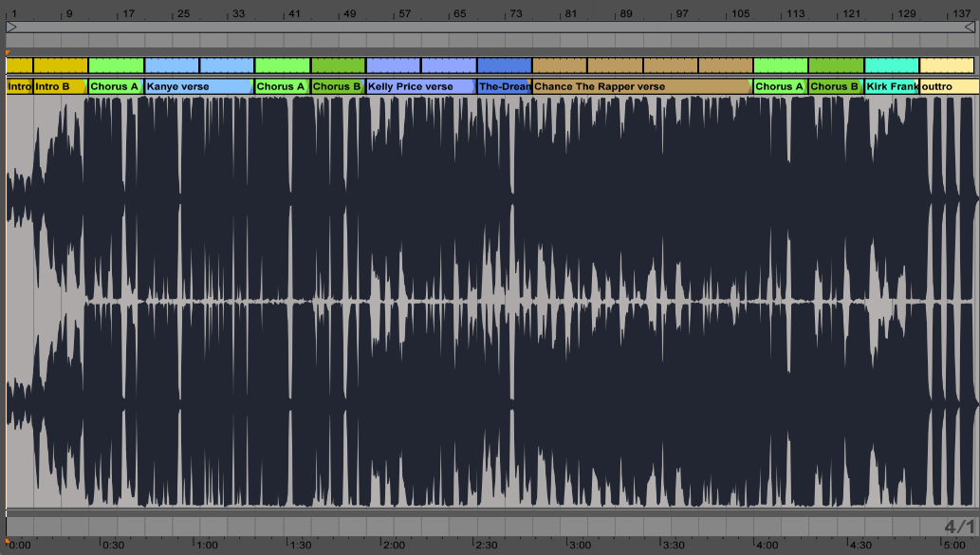This screenshot has height=555, width=980.
Task: Click the 2:30 mark in the time ruler
Action: click(x=486, y=546)
